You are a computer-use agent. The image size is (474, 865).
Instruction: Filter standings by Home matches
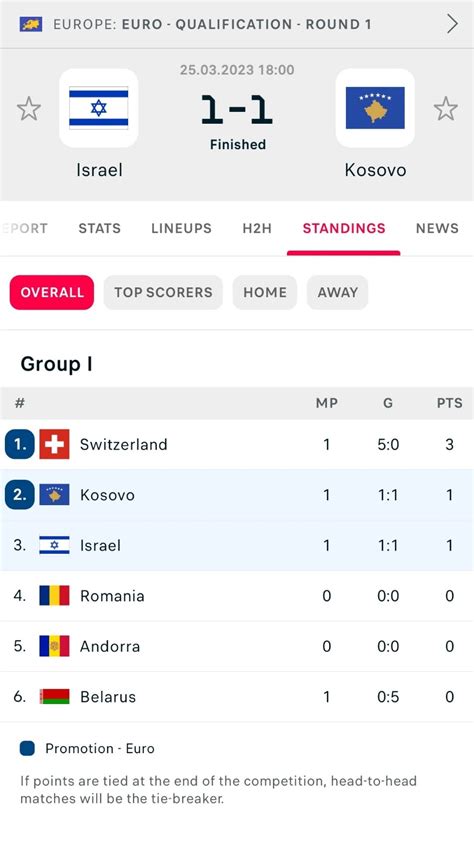click(265, 292)
